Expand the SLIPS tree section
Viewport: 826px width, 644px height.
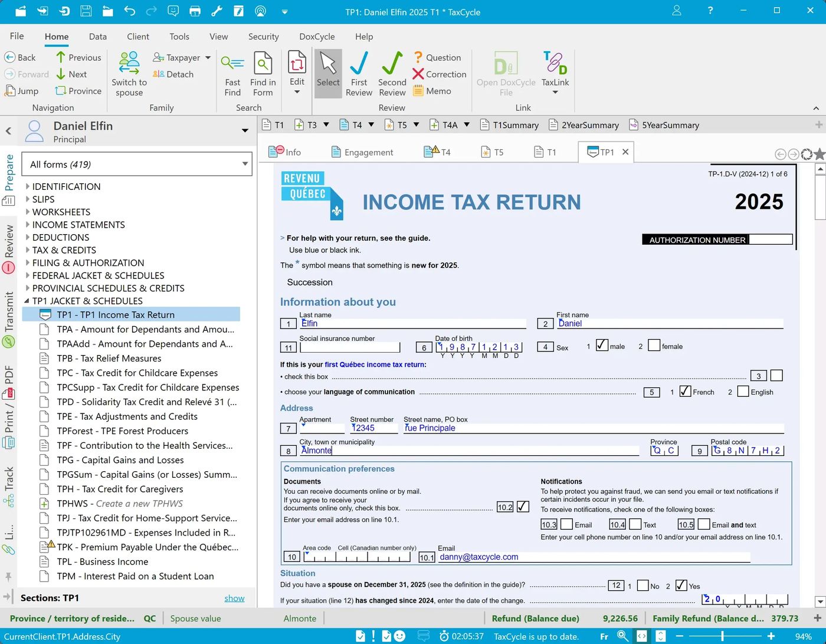point(28,199)
